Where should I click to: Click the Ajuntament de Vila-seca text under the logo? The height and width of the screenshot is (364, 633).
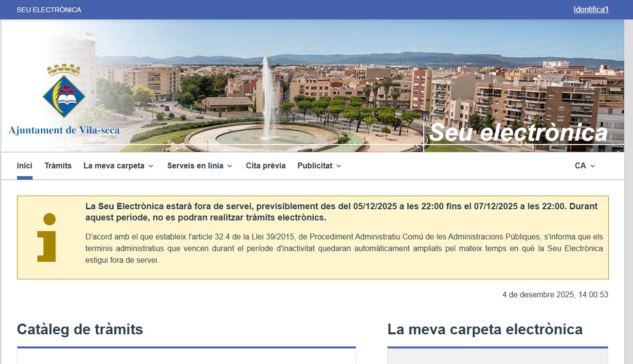pos(64,130)
